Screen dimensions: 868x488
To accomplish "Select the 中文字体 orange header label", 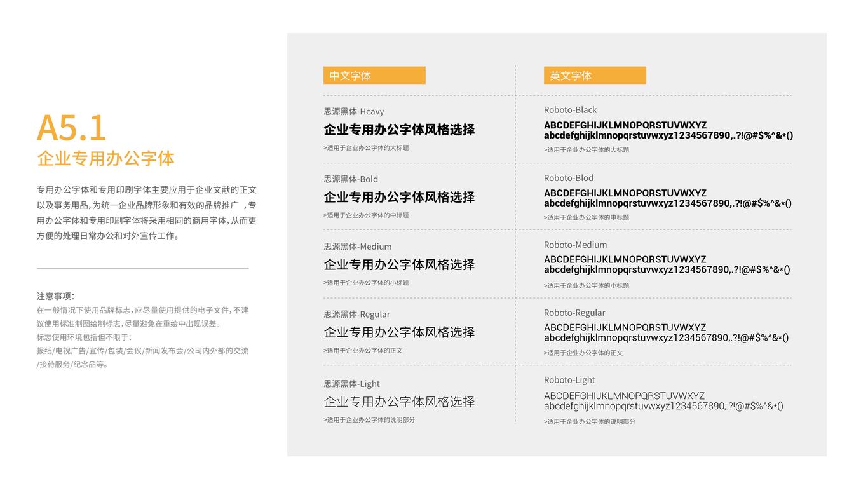I will (374, 76).
